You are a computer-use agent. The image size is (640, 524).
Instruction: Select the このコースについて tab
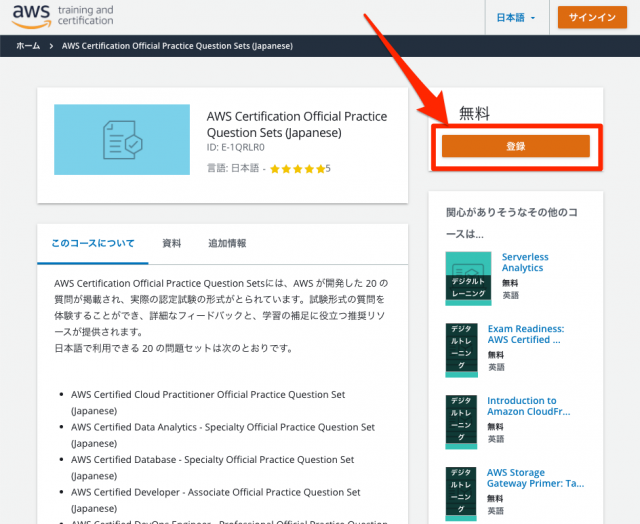click(x=93, y=243)
